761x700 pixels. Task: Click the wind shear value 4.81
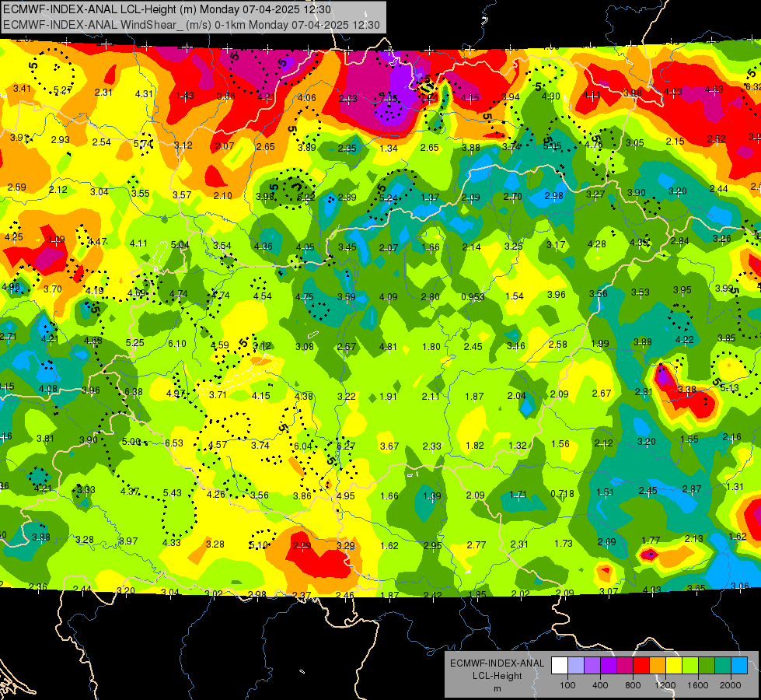click(388, 347)
